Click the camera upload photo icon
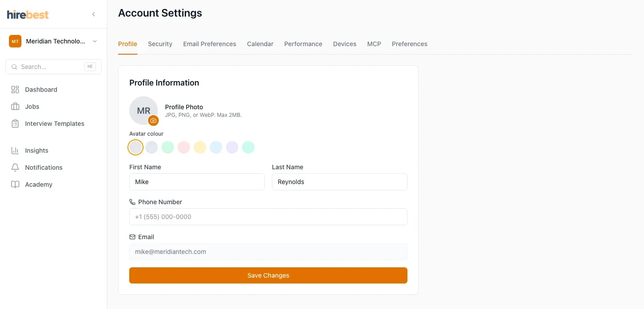This screenshot has height=309, width=644. coord(153,120)
